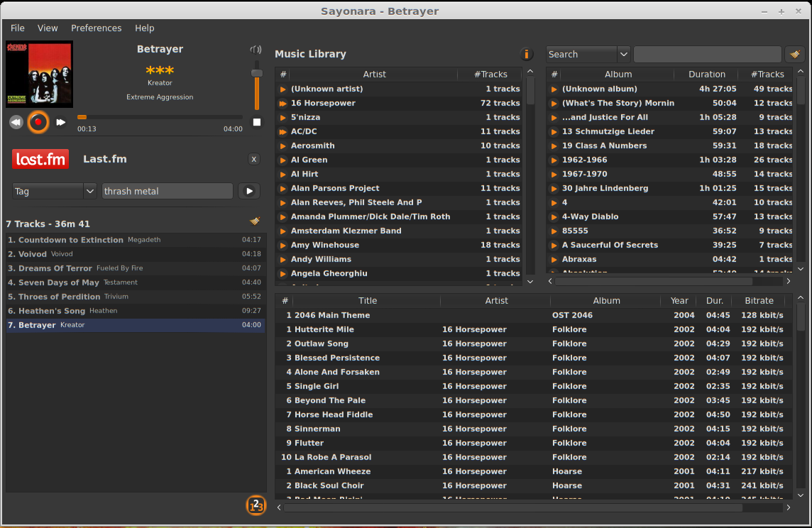Open Music Library info via the i icon
This screenshot has height=528, width=812.
527,54
